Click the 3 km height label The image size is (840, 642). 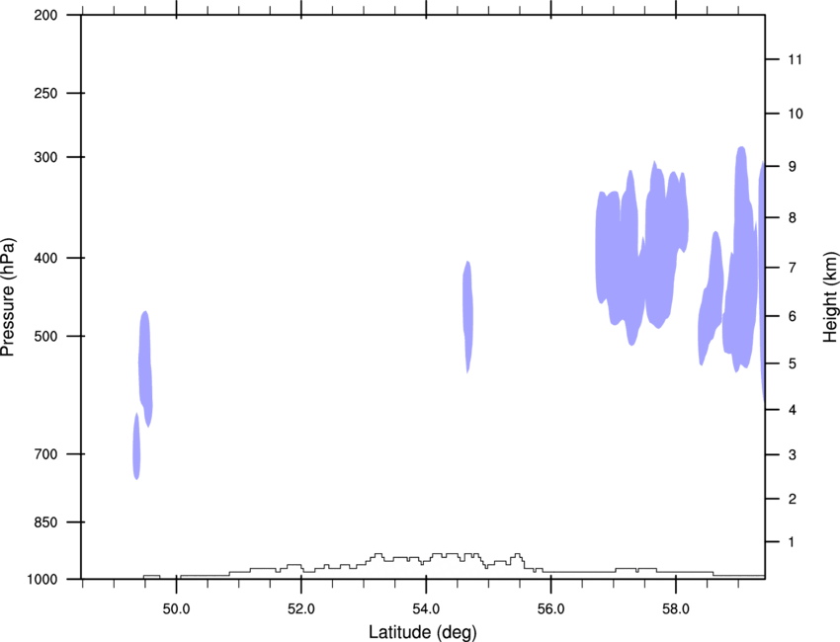click(x=793, y=455)
